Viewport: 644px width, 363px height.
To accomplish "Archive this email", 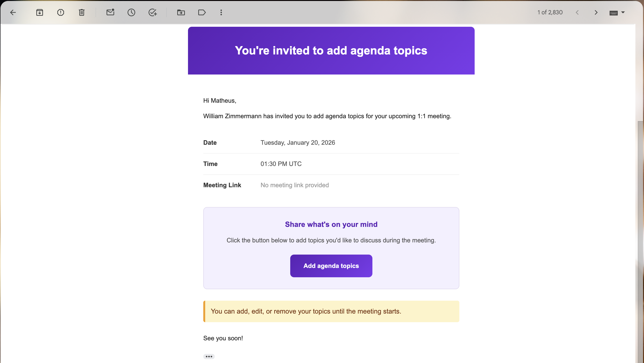I will (x=39, y=12).
